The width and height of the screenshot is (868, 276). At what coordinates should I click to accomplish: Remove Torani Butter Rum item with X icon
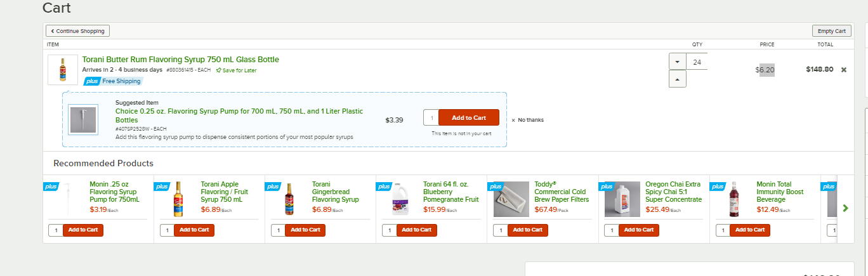[844, 70]
